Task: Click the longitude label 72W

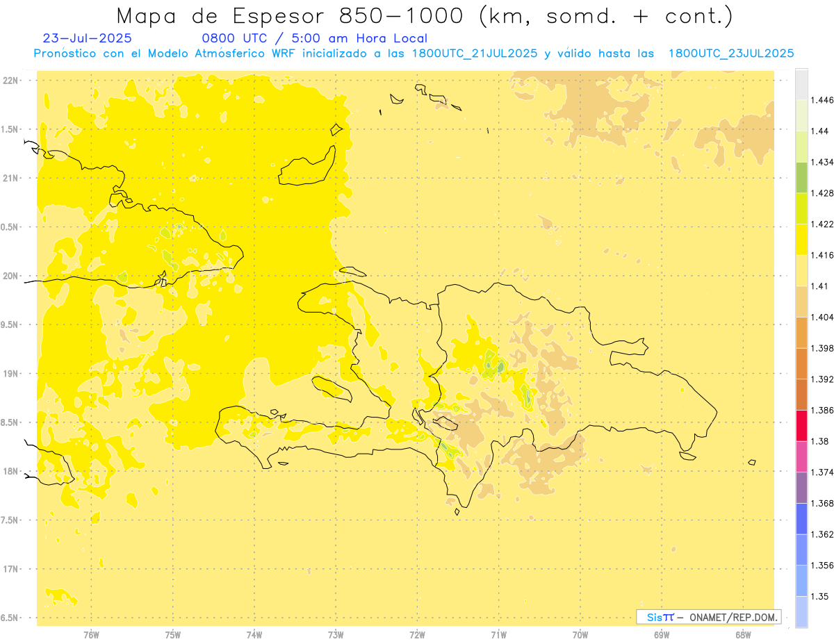Action: point(417,635)
